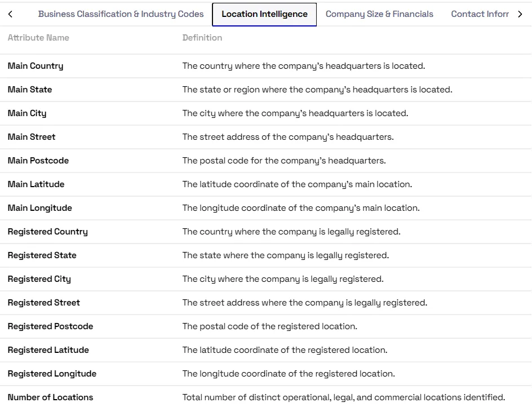The width and height of the screenshot is (532, 407).
Task: Click the Definition column header
Action: (202, 38)
